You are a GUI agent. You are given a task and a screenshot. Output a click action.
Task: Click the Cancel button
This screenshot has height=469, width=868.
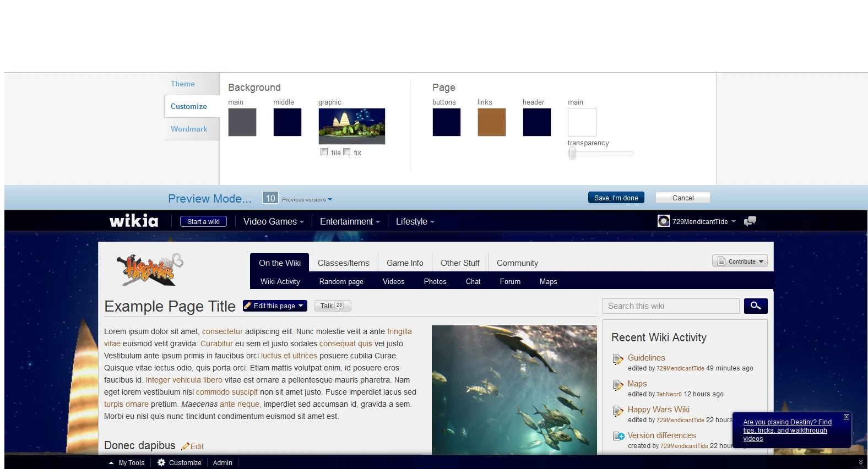point(683,198)
